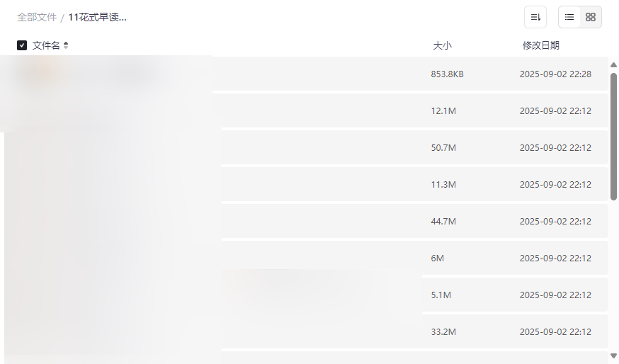619x364 pixels.
Task: Sort files using the 文件名 sort arrows
Action: click(66, 45)
